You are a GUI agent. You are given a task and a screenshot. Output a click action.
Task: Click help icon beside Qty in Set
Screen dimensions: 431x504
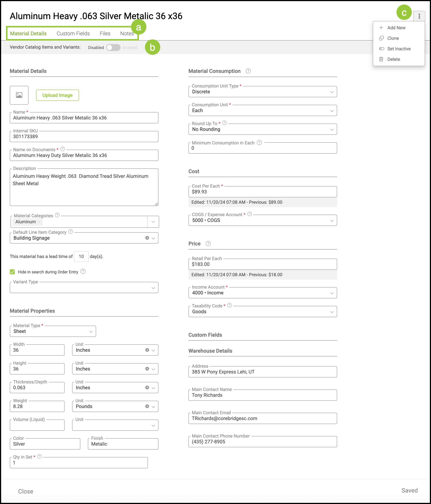pos(39,456)
